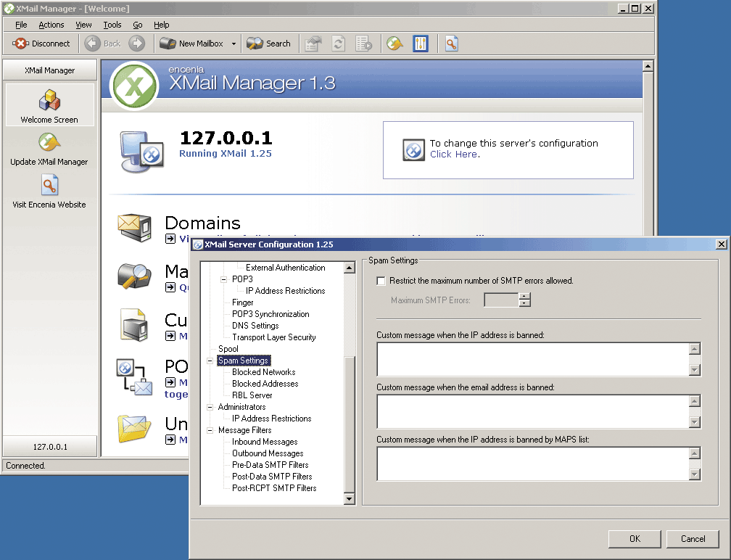
Task: Increase Maximum SMTP Errors with up spinner
Action: (525, 297)
